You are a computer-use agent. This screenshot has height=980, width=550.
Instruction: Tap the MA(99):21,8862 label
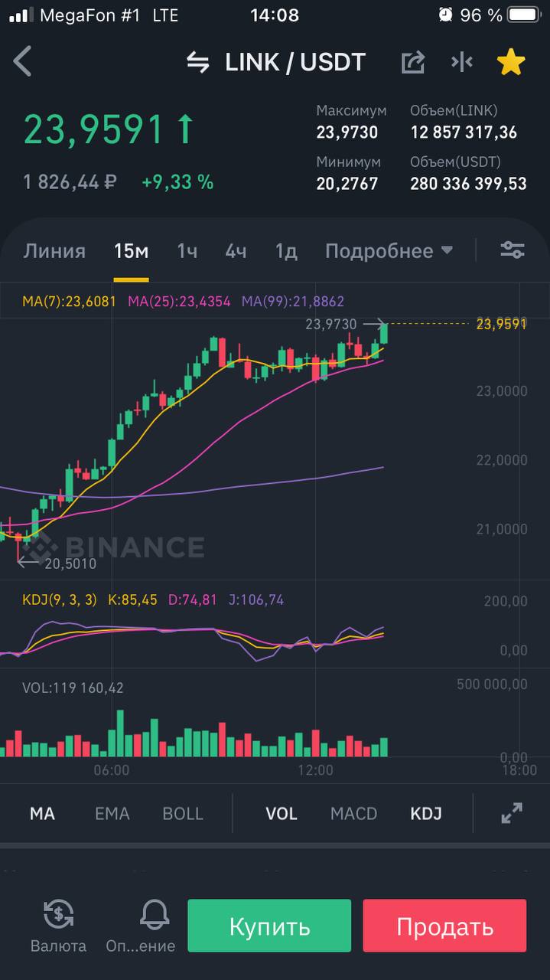[x=293, y=302]
